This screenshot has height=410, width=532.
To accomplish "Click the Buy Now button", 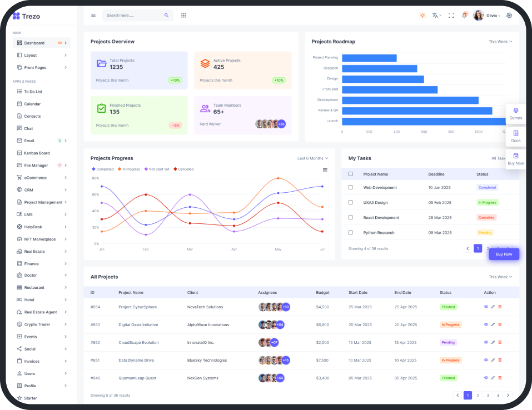I will pos(504,254).
